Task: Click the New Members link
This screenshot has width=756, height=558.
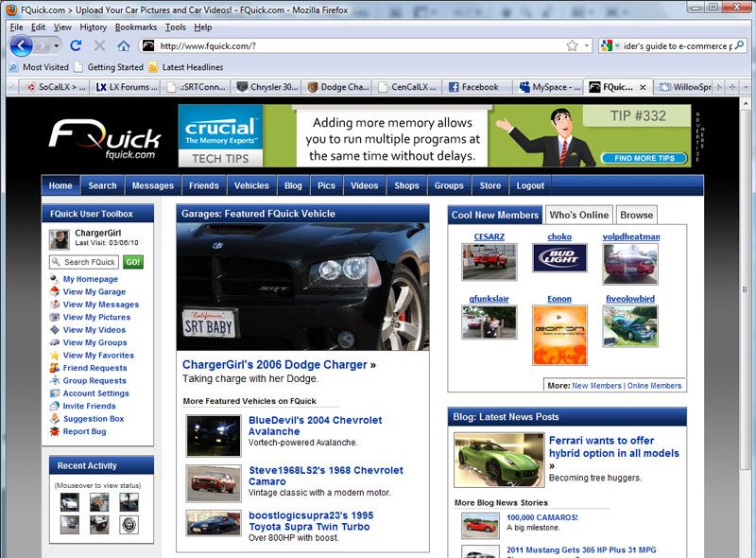Action: 596,386
